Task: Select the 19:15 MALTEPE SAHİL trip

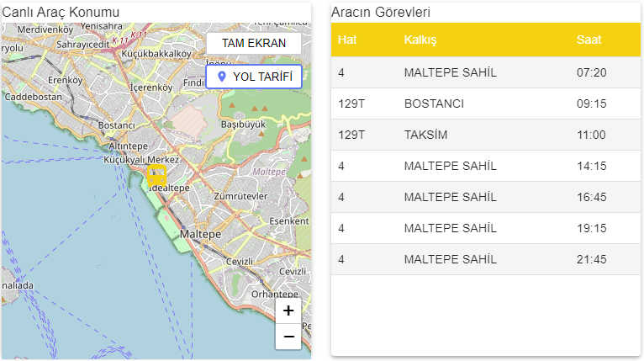Action: [x=485, y=228]
